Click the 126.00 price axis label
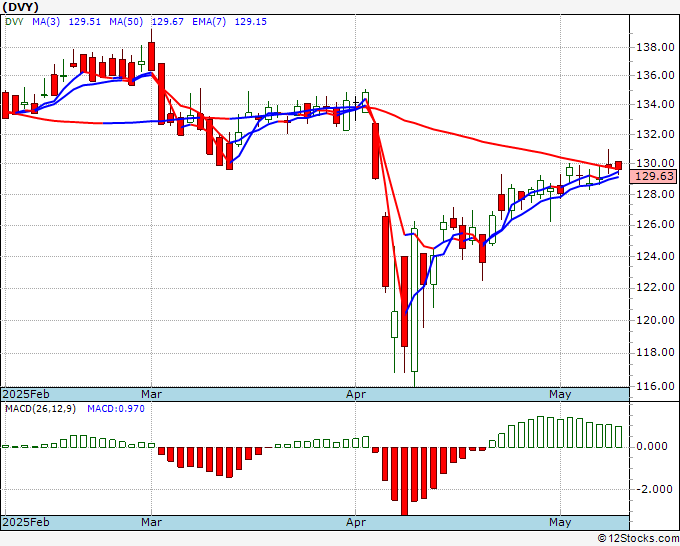The height and width of the screenshot is (546, 680). click(655, 224)
